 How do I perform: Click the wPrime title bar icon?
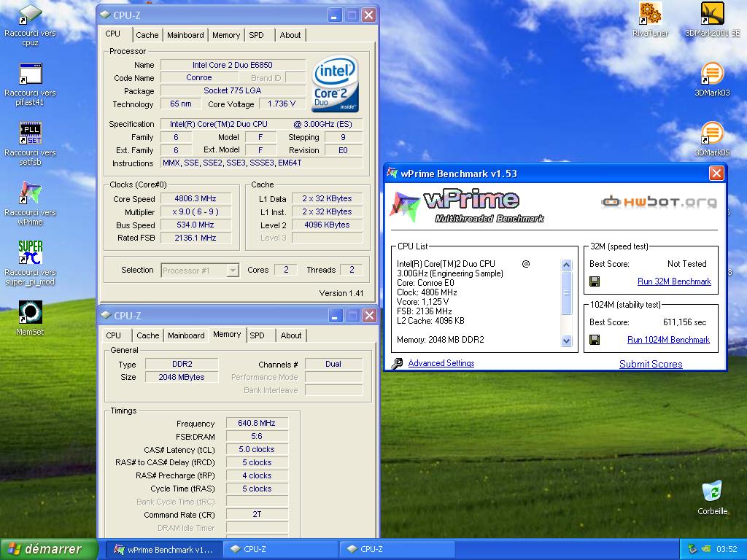pos(392,173)
